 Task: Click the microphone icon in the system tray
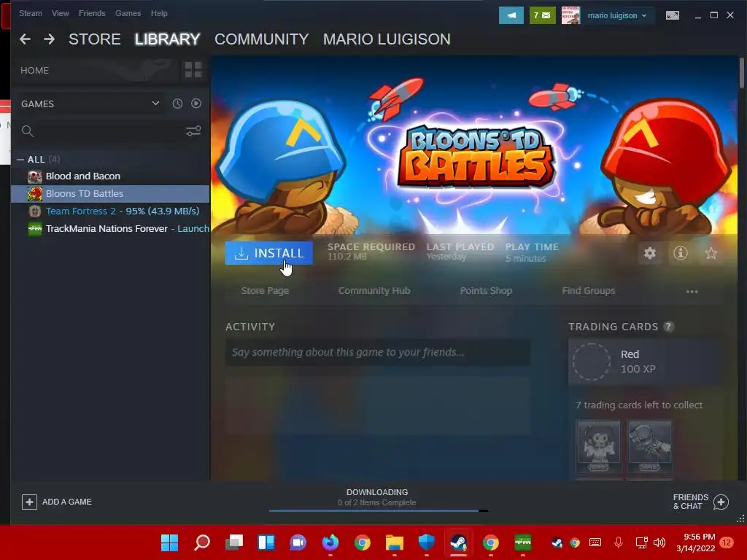point(619,542)
